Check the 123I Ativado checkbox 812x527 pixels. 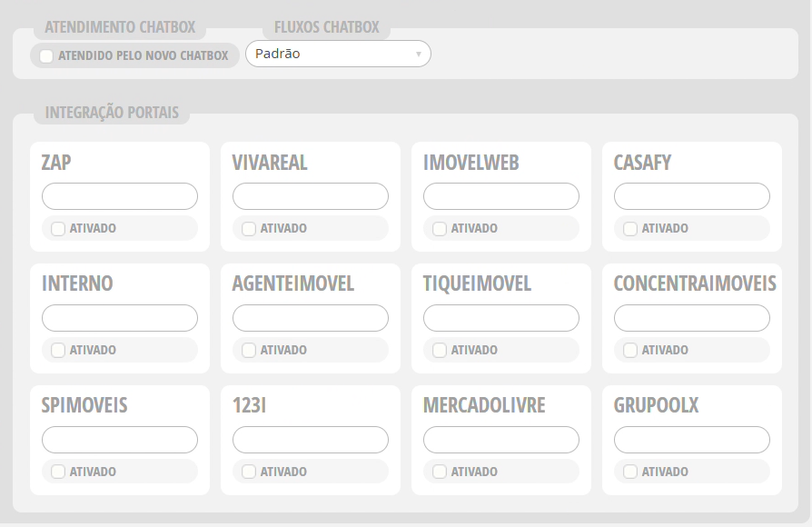point(249,472)
